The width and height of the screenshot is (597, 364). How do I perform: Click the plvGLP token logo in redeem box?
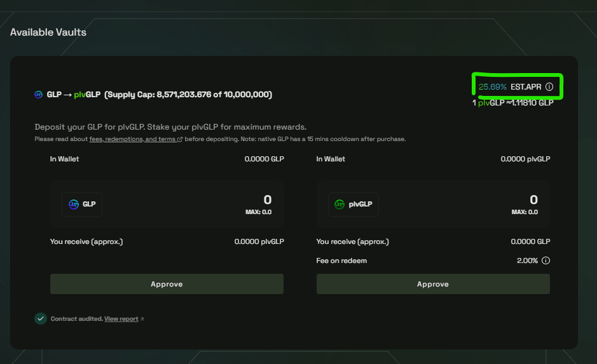340,205
